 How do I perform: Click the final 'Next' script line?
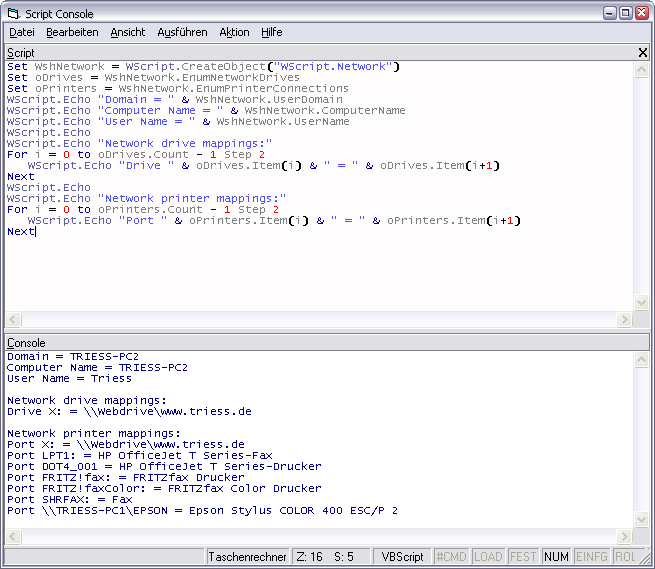20,231
